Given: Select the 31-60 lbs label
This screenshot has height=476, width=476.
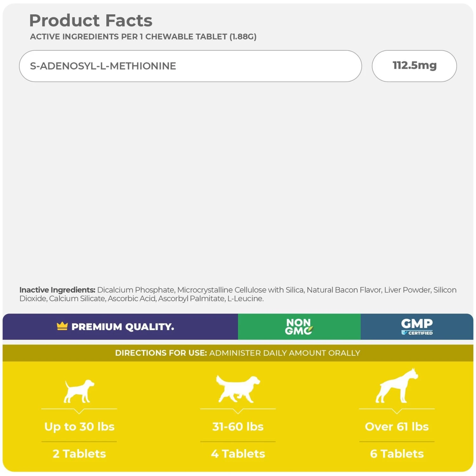Looking at the screenshot, I should (x=238, y=426).
